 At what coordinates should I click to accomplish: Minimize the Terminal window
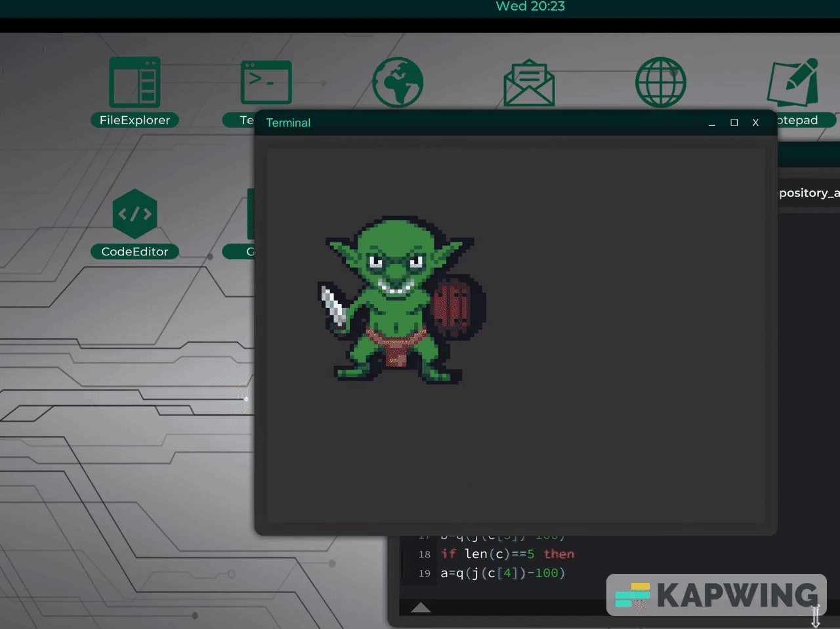click(x=711, y=123)
